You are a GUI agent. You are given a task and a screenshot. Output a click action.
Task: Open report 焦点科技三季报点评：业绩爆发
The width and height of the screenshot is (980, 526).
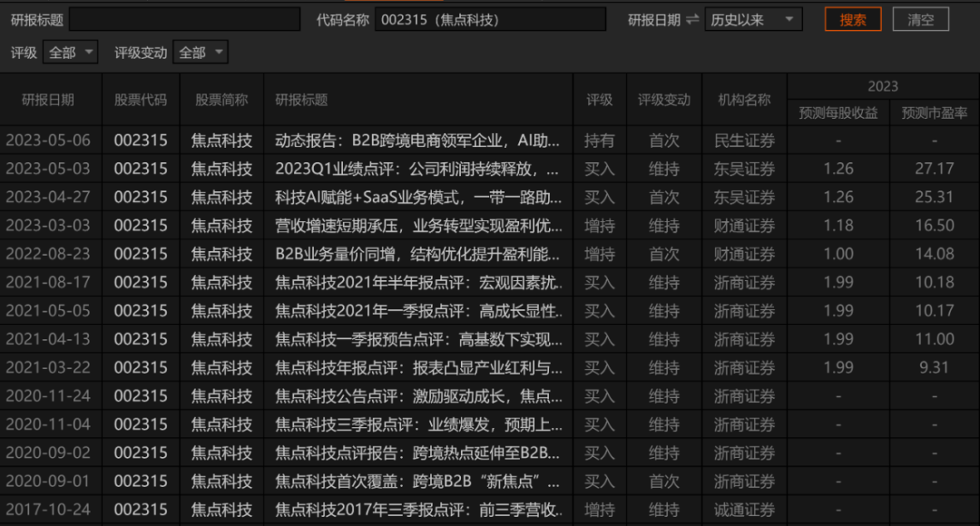click(x=418, y=424)
